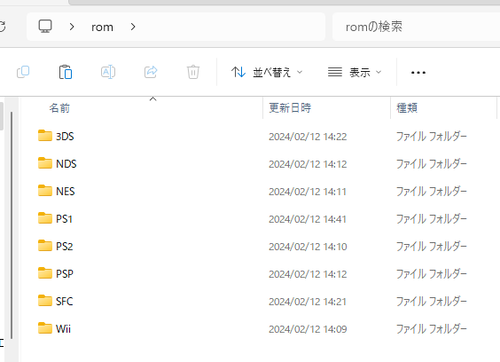
Task: Click the Wii folder name
Action: click(63, 329)
